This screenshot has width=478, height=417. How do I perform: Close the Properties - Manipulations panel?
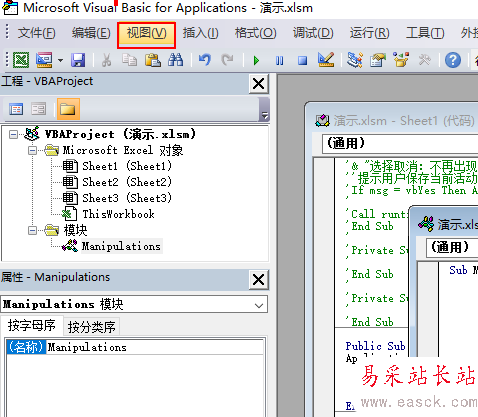pyautogui.click(x=258, y=280)
